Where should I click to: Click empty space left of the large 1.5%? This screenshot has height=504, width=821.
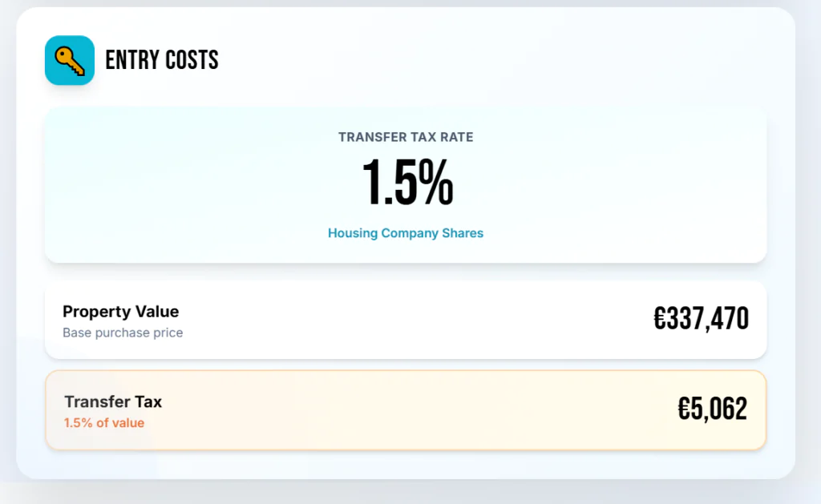tap(200, 184)
